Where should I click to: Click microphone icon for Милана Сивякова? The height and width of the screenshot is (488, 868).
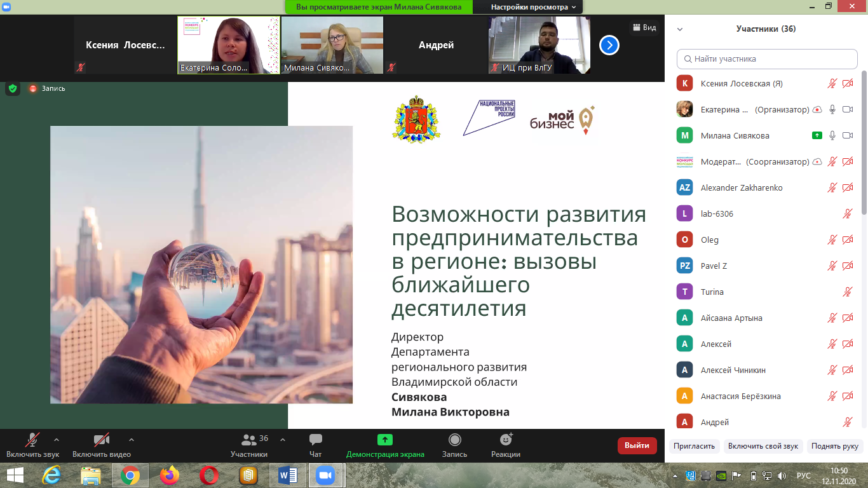[832, 135]
